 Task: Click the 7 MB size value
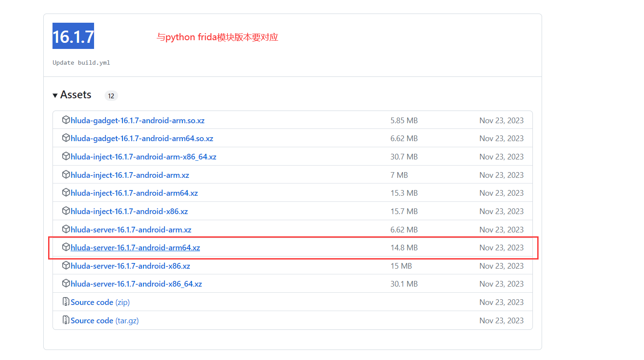(399, 175)
